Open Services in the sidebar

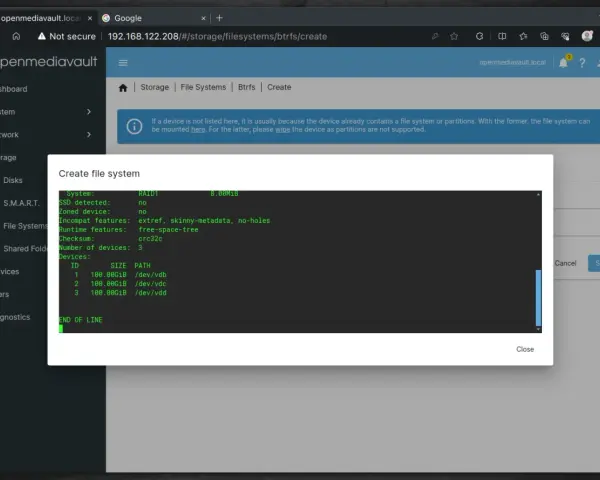(10, 272)
